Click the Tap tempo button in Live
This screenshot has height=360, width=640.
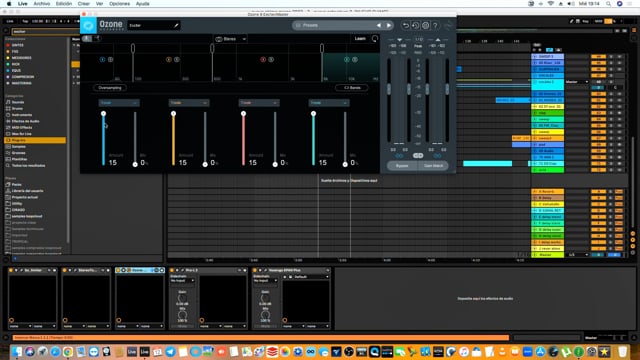click(x=25, y=21)
